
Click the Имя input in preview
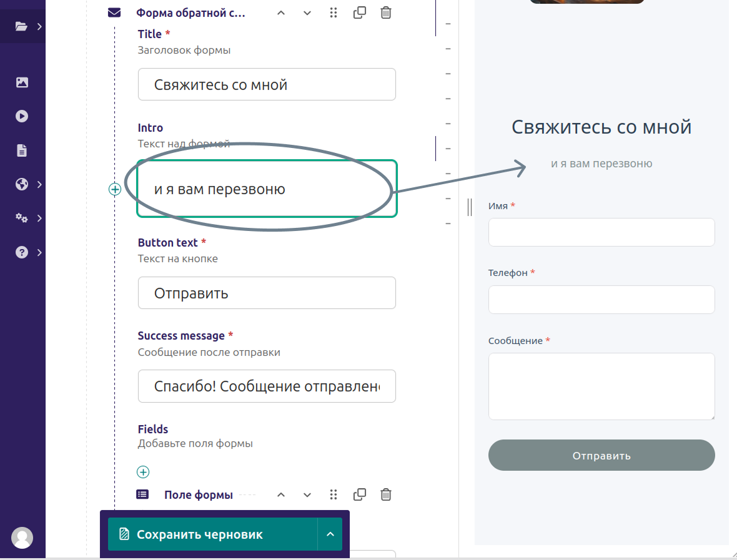[x=601, y=232]
